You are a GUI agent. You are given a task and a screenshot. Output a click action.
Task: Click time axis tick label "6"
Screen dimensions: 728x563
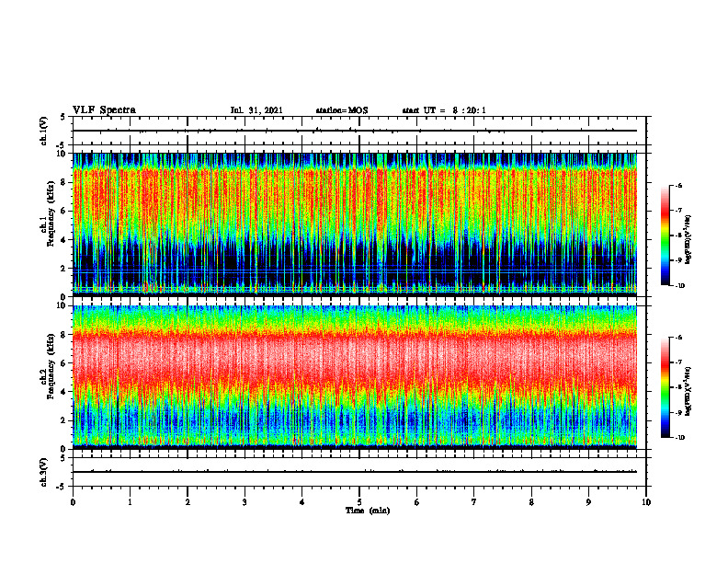(417, 502)
